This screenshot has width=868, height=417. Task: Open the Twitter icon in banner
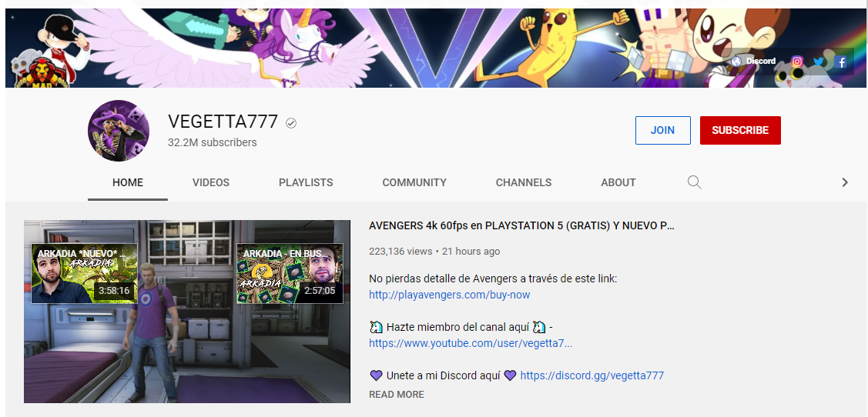click(x=819, y=62)
